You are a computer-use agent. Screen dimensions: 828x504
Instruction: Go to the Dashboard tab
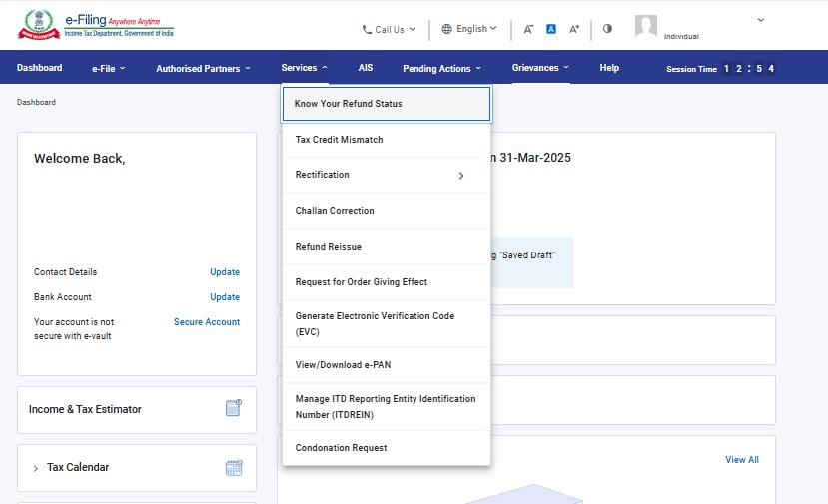pos(40,68)
